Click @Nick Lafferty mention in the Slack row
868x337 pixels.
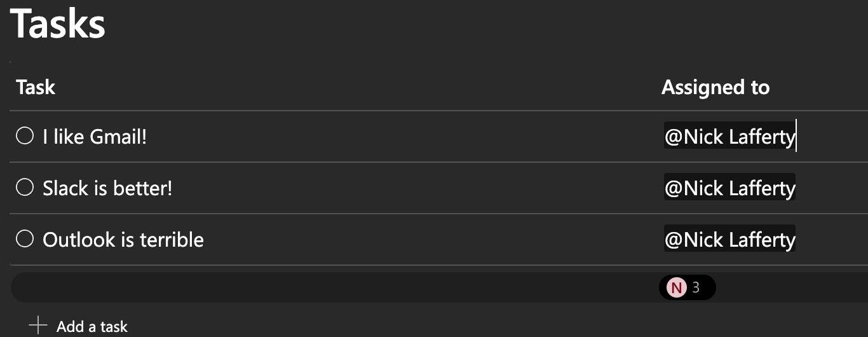(730, 188)
